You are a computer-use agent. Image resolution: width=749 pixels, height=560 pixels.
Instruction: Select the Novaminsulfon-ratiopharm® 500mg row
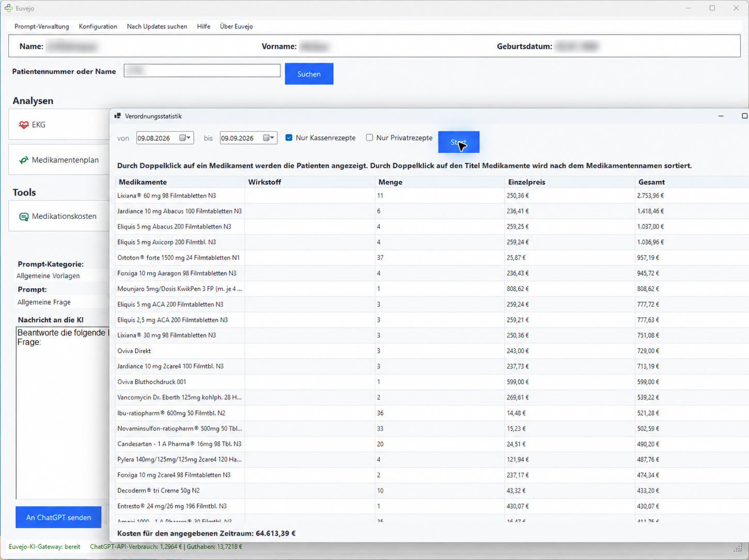pyautogui.click(x=431, y=428)
